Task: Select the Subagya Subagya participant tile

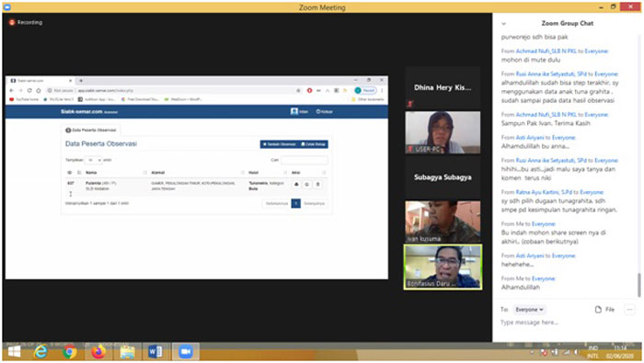Action: (x=443, y=177)
